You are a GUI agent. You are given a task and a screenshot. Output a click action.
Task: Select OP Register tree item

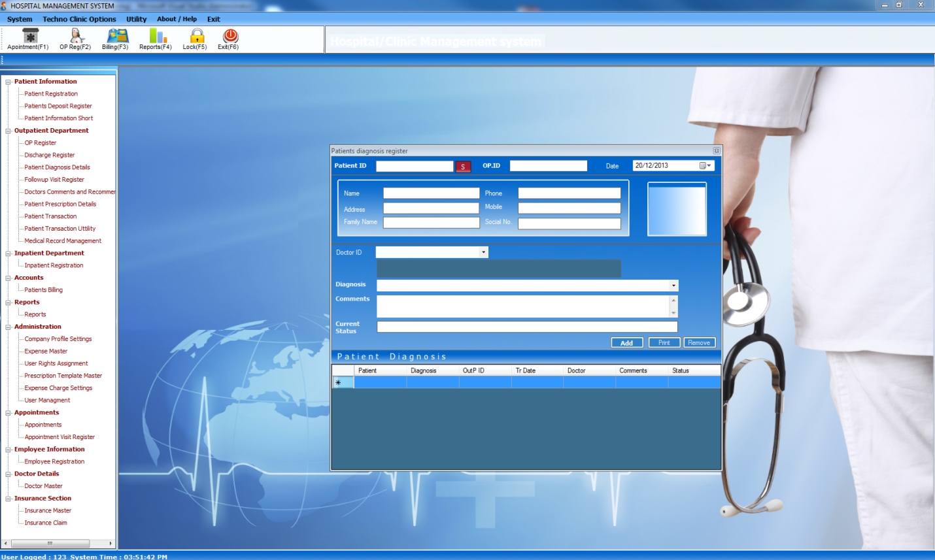pyautogui.click(x=41, y=143)
